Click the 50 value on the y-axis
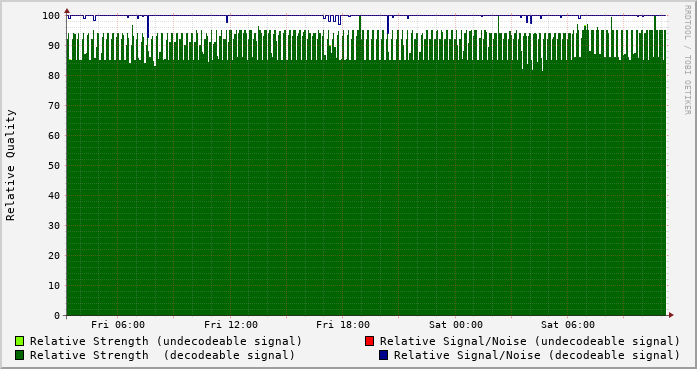The width and height of the screenshot is (697, 369). coord(54,166)
